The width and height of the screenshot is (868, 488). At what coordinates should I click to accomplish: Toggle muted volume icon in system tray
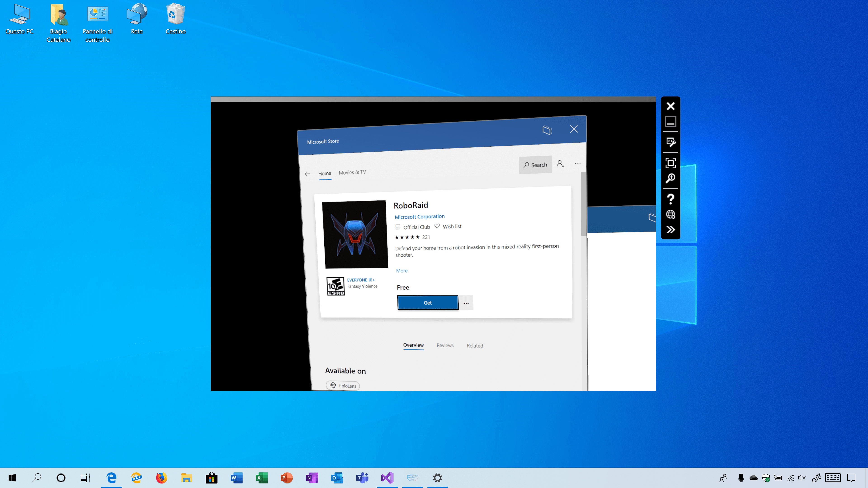tap(802, 478)
